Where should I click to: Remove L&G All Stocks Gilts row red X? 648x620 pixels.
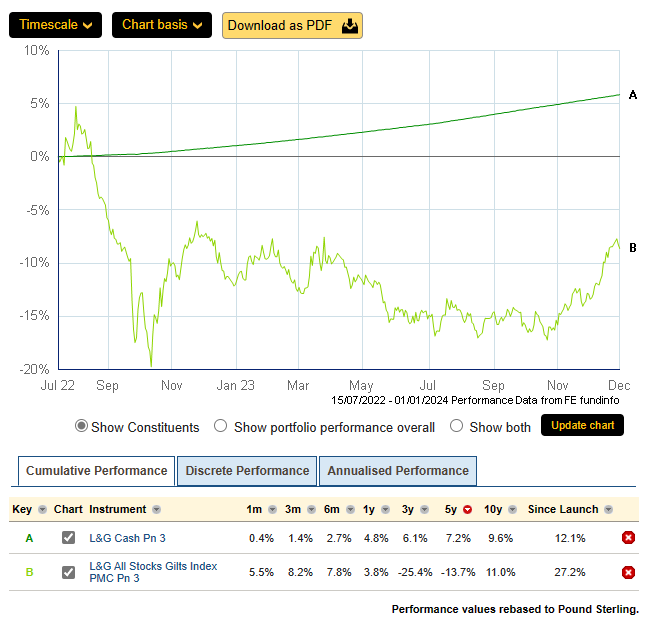coord(628,573)
